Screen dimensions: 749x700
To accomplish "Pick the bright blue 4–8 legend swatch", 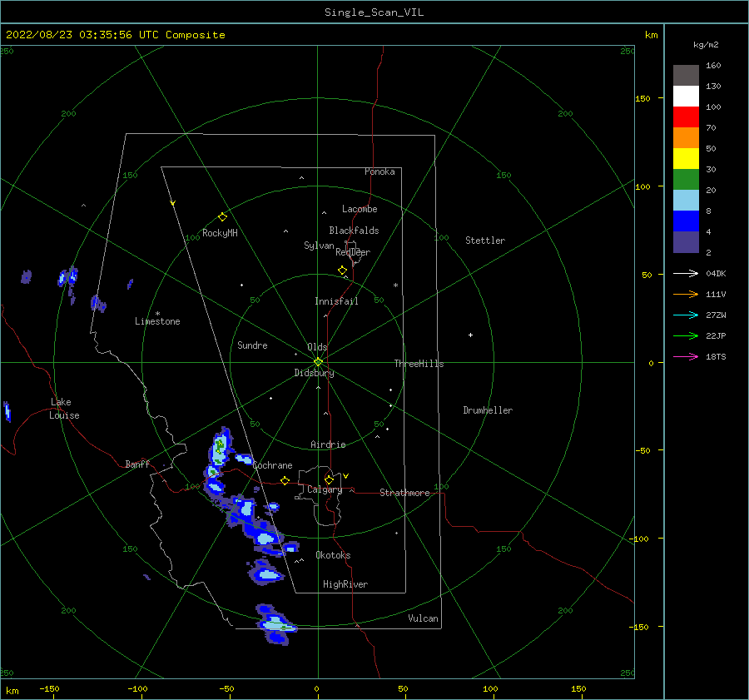I will (686, 221).
